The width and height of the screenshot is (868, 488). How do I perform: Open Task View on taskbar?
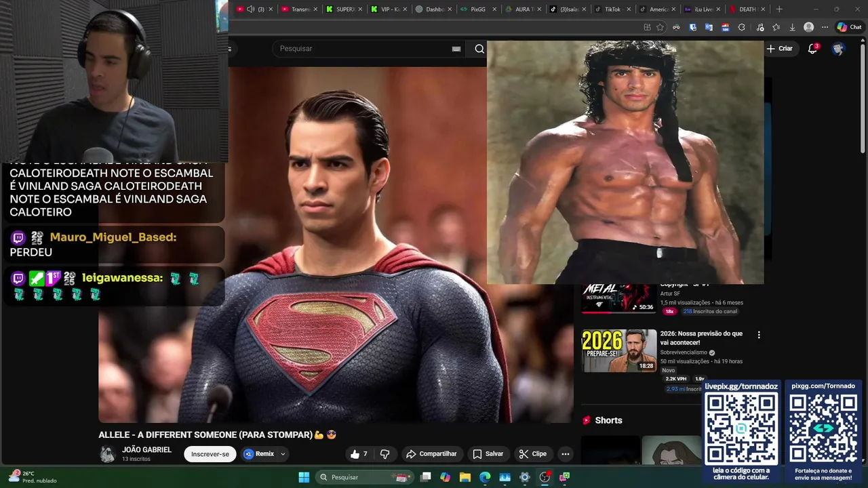tap(425, 477)
